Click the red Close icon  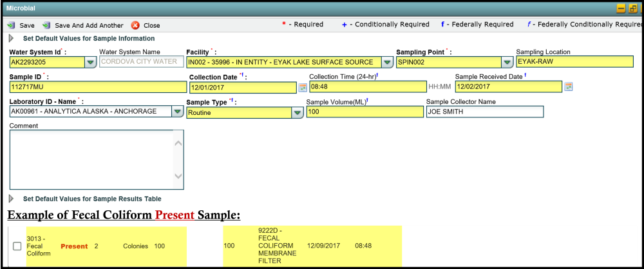(x=135, y=26)
